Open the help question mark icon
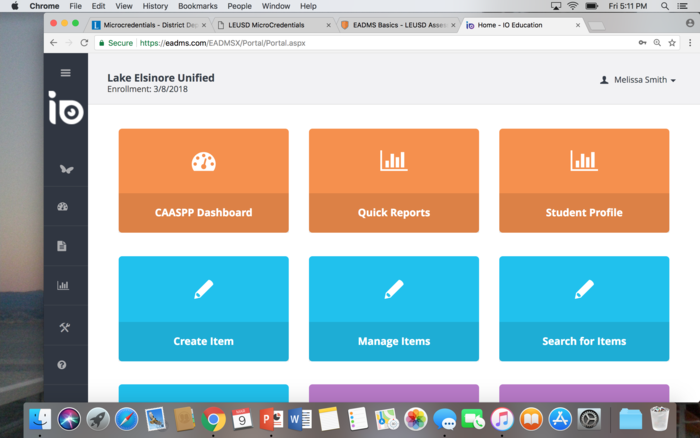The image size is (700, 438). [62, 366]
